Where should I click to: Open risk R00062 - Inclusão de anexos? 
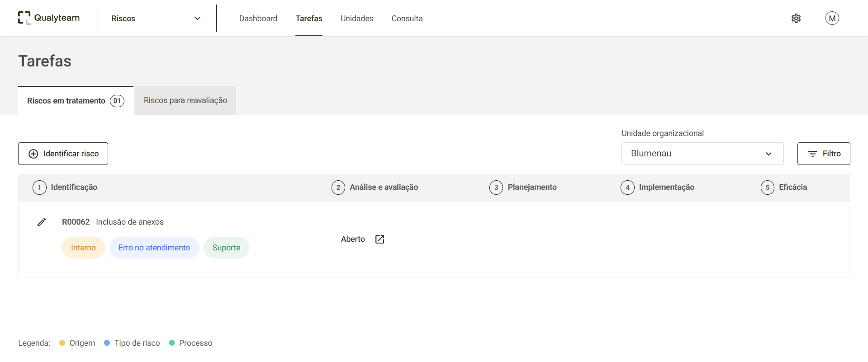click(113, 222)
